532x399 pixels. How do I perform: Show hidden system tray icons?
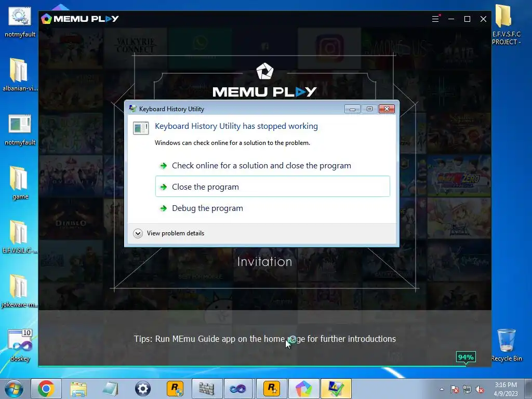(x=442, y=389)
